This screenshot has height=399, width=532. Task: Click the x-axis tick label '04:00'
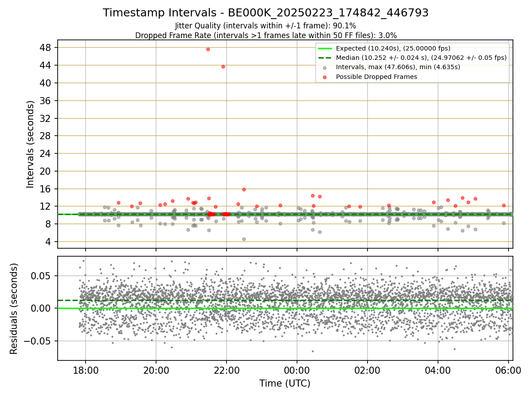click(438, 370)
